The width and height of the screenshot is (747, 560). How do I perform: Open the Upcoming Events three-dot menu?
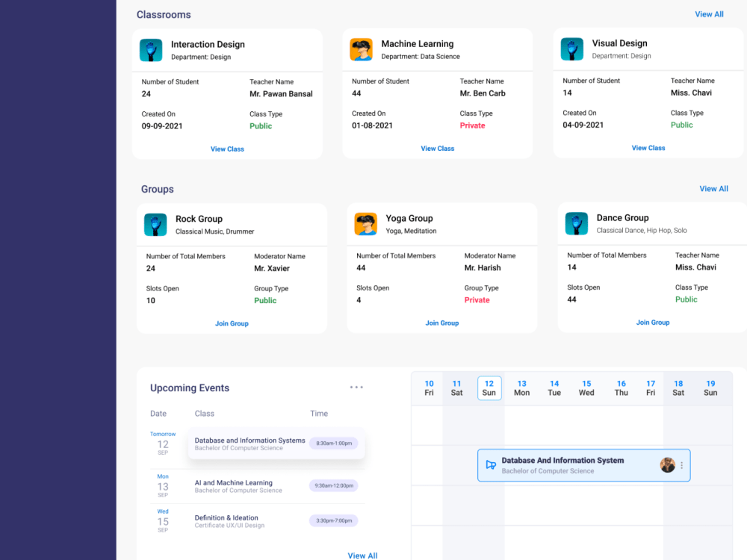coord(356,387)
